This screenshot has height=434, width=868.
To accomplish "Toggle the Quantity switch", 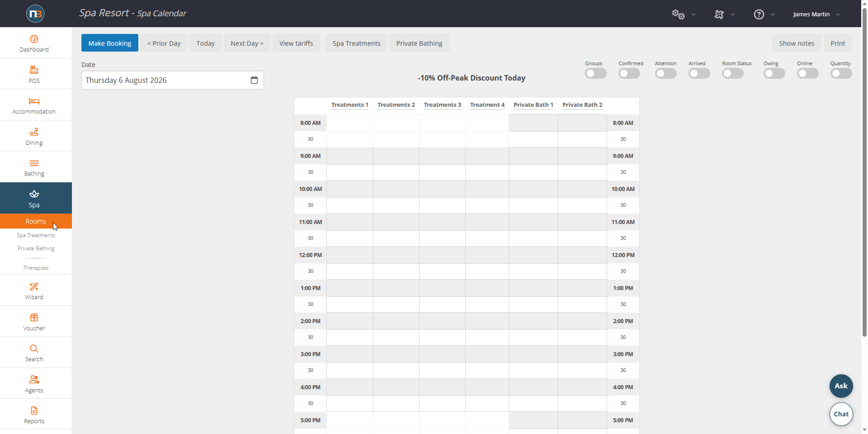I will (841, 73).
